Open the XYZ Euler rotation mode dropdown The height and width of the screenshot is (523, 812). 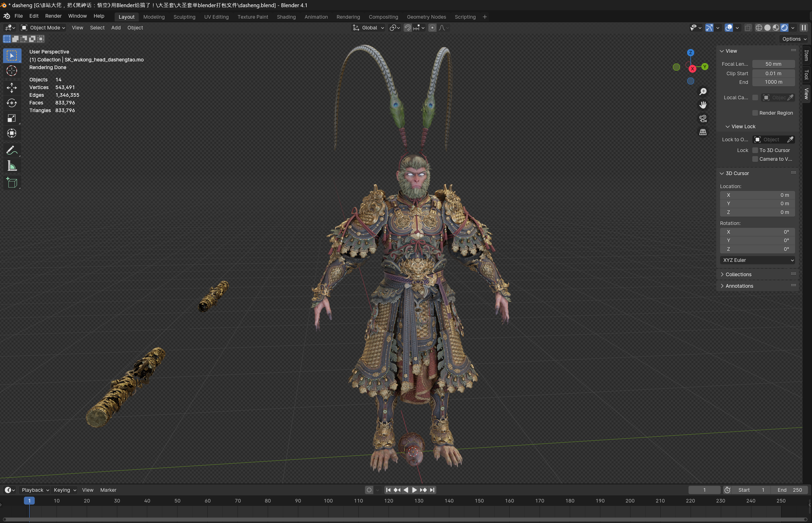[x=757, y=260]
